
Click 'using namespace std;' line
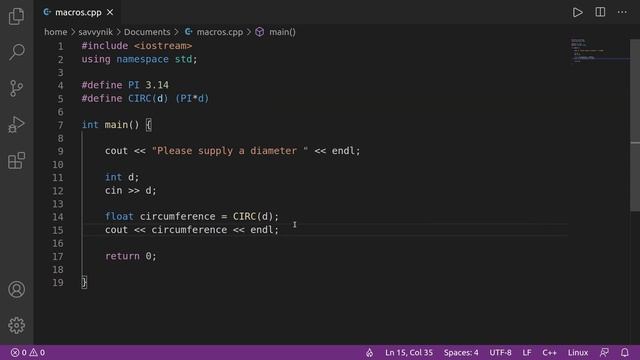click(139, 59)
